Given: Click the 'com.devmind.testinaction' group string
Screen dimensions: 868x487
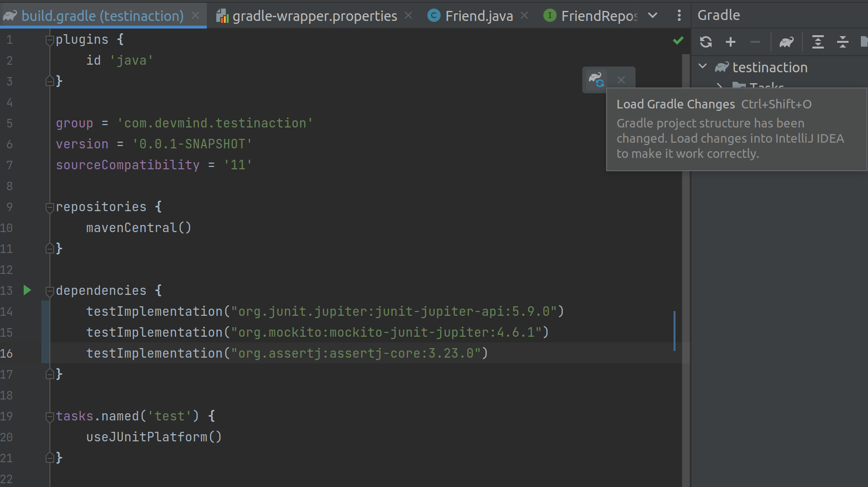Looking at the screenshot, I should pos(215,123).
